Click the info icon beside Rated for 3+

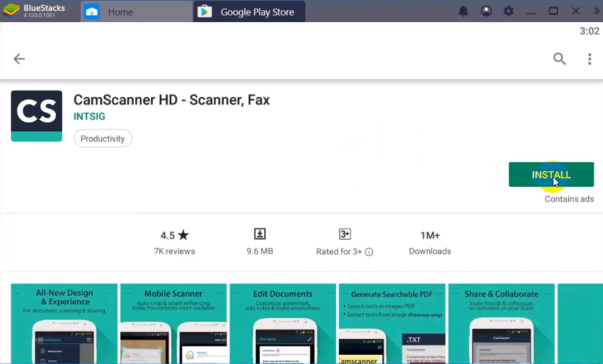[x=369, y=252]
